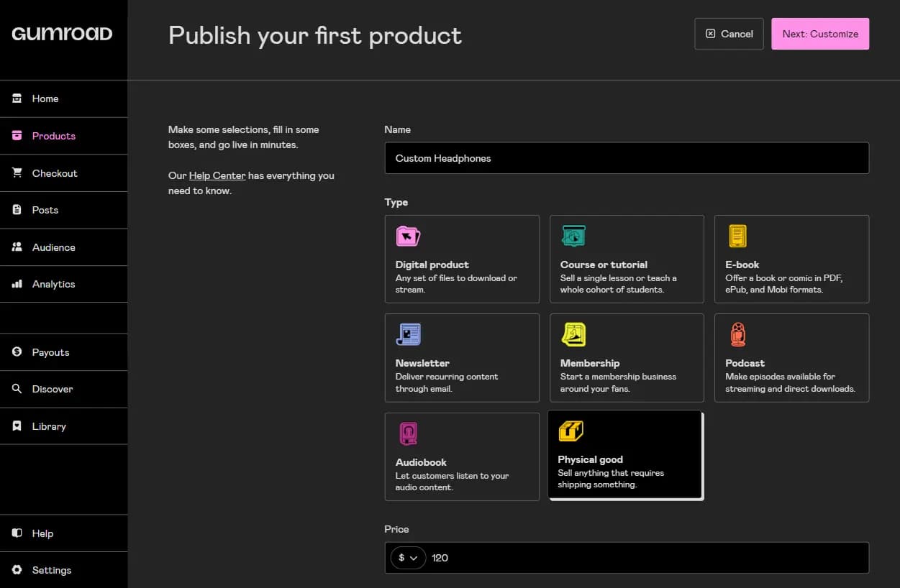The image size is (900, 588).
Task: Open Library in the sidebar
Action: click(64, 426)
